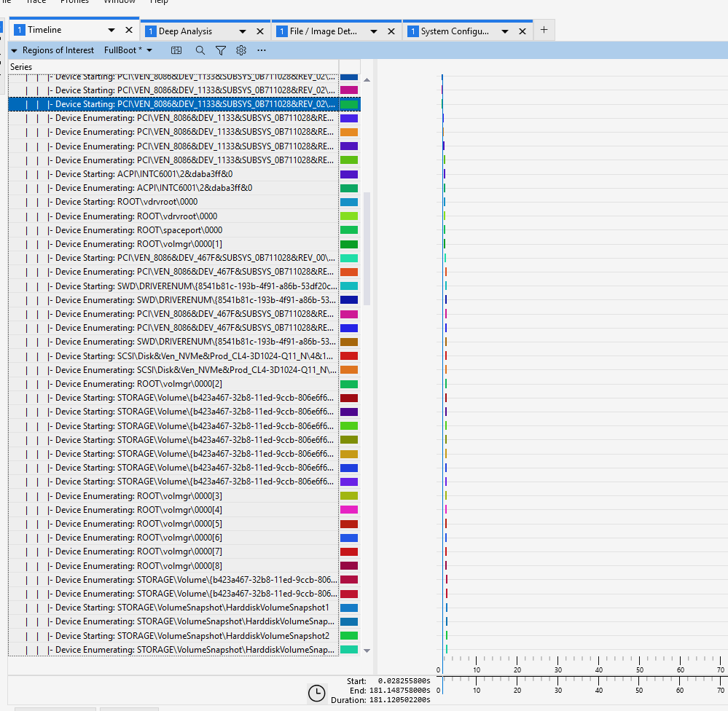Open the Window menu
Viewport: 728px width, 711px height.
[120, 2]
